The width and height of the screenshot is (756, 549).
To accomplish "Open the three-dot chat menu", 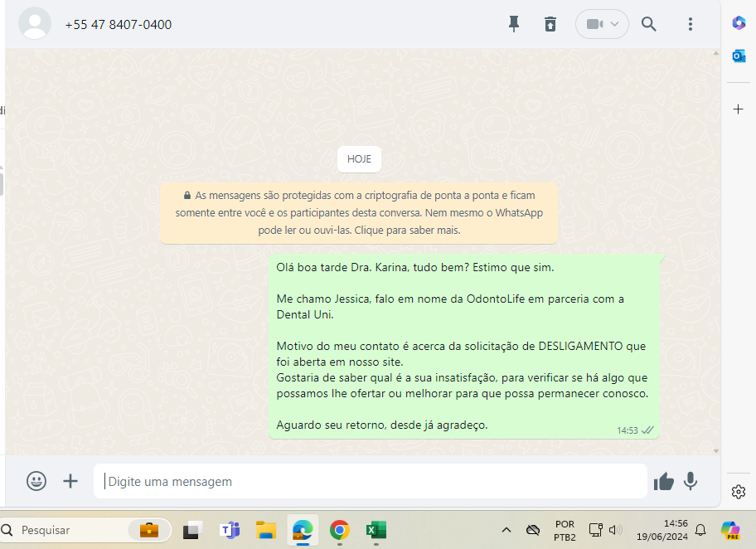I will 691,24.
